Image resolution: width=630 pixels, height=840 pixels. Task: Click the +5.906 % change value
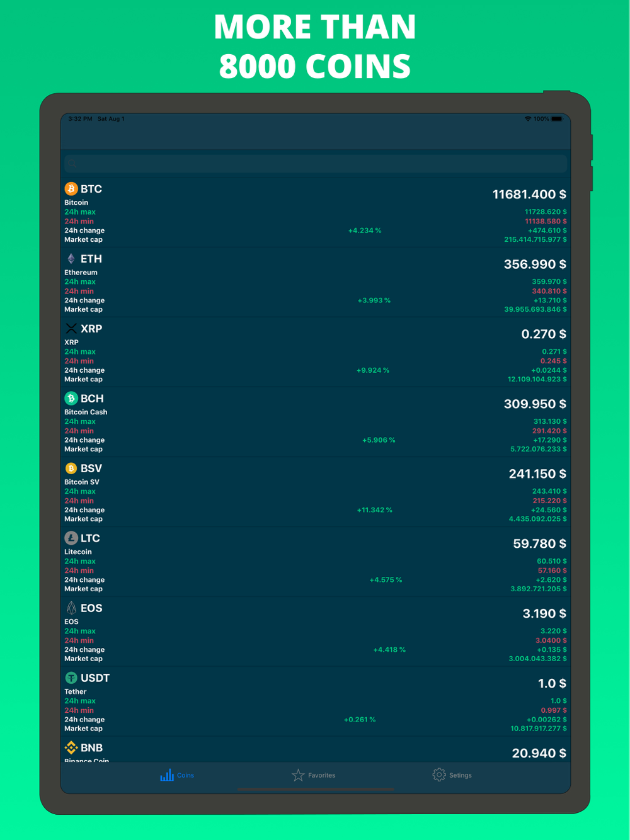tap(379, 441)
